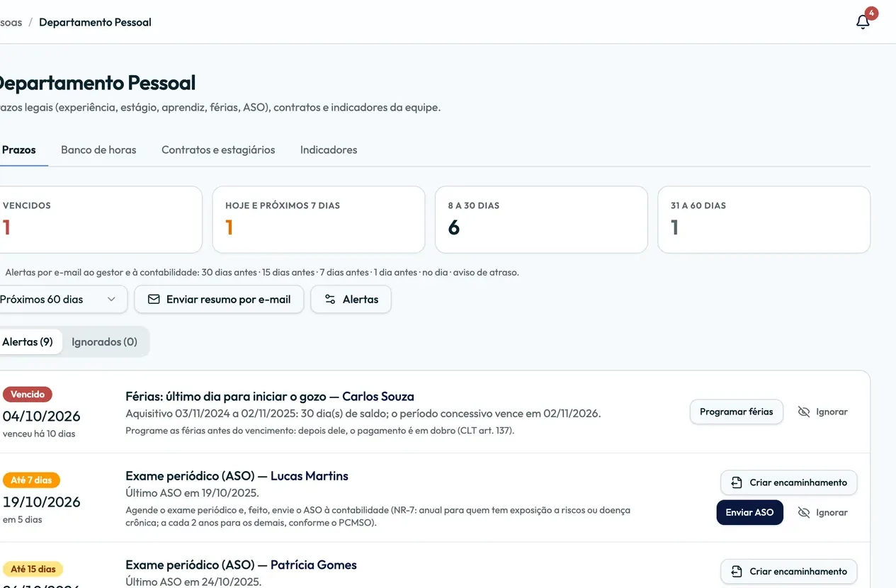This screenshot has height=588, width=896.
Task: Click Ignorar in Lucas Martins row
Action: click(823, 512)
